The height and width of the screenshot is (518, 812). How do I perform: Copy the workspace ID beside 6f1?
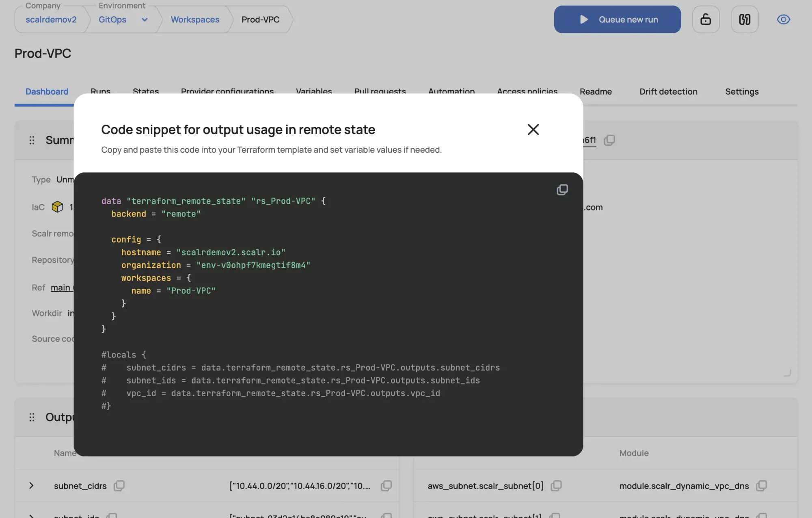tap(609, 140)
